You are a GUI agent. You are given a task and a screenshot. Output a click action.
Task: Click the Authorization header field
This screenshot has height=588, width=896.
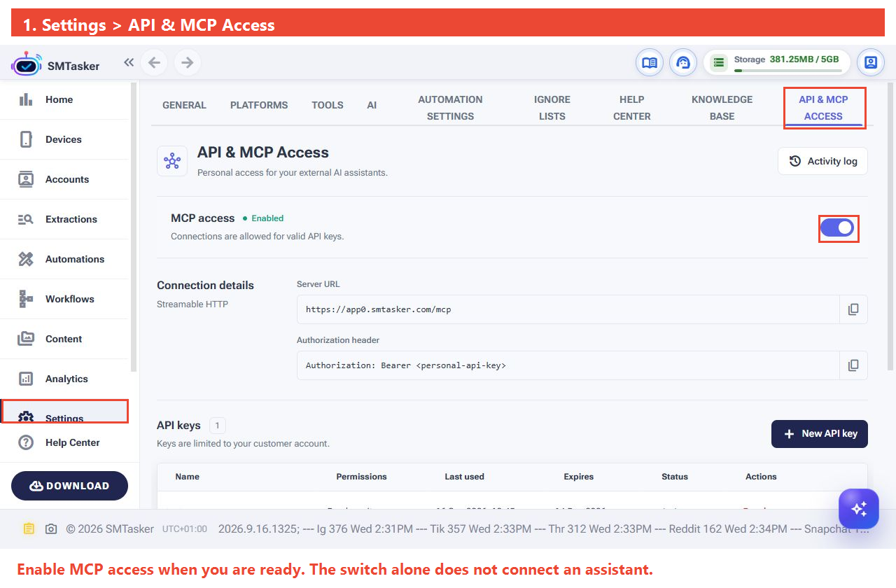pyautogui.click(x=568, y=365)
